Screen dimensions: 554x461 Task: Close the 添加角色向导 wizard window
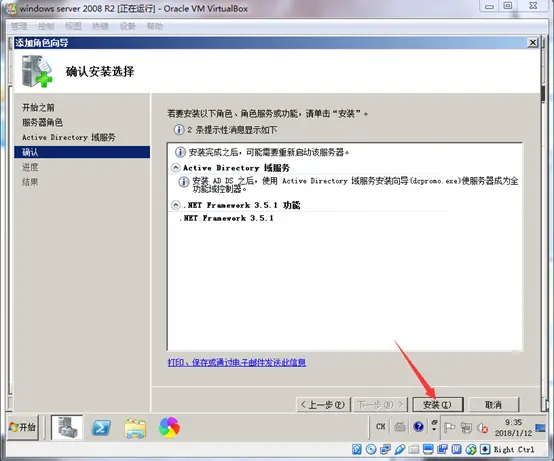pos(532,43)
